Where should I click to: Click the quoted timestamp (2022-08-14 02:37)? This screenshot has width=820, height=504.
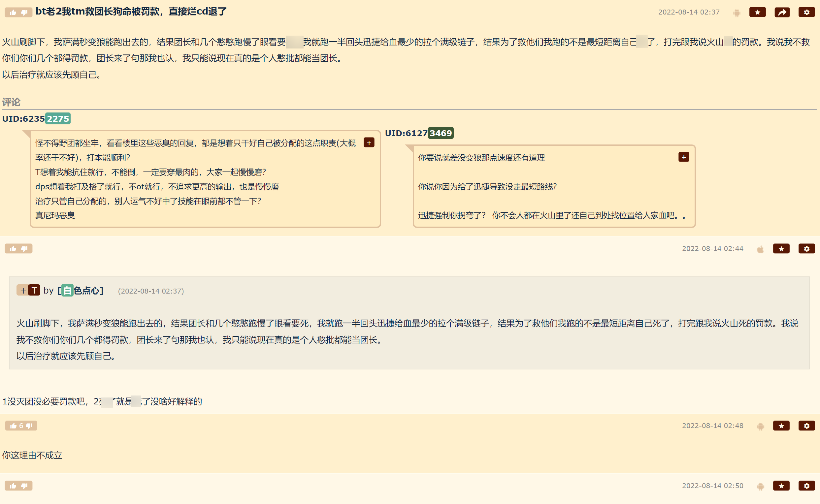click(151, 291)
